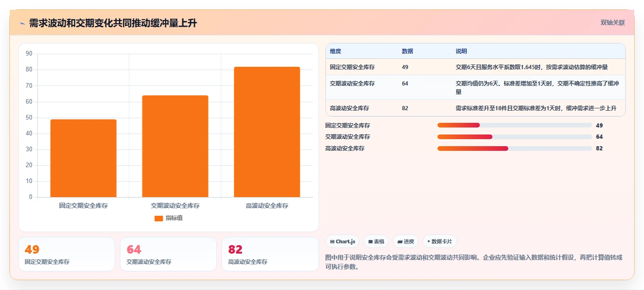Click the progress value 49
This screenshot has height=290, width=644.
(599, 126)
